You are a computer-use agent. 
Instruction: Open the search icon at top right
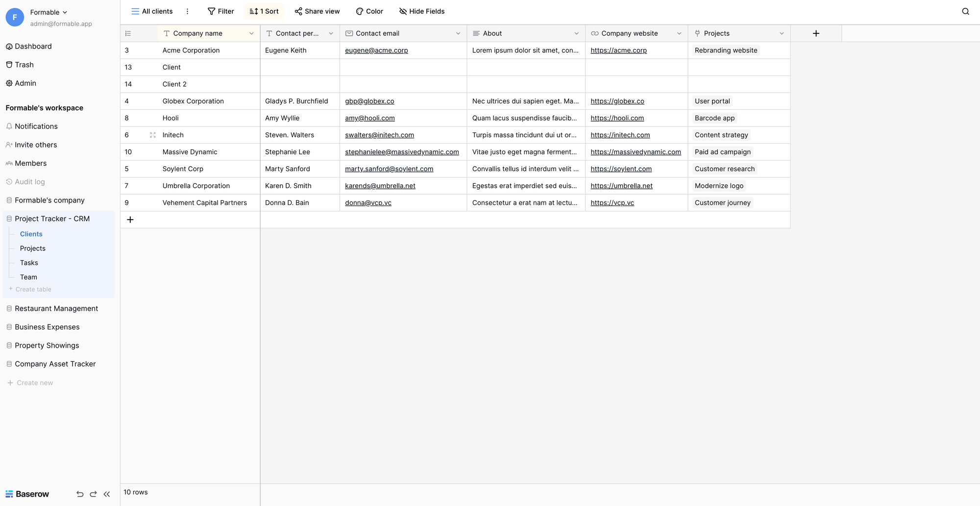[966, 11]
